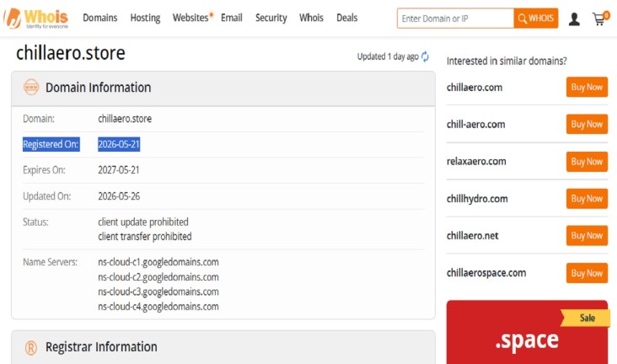The image size is (617, 364).
Task: Click the Registrar Information R icon
Action: 31,347
